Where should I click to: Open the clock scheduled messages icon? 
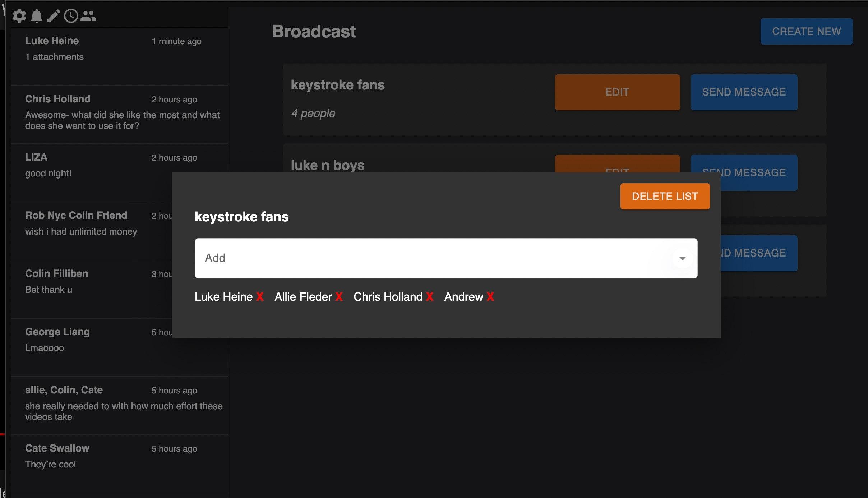pyautogui.click(x=71, y=16)
